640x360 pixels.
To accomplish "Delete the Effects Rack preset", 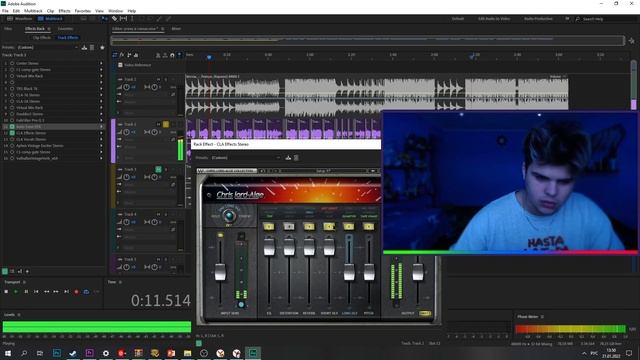I will [x=92, y=47].
